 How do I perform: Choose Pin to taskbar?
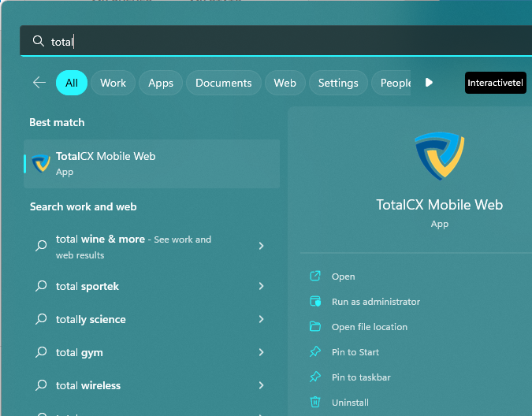click(361, 377)
